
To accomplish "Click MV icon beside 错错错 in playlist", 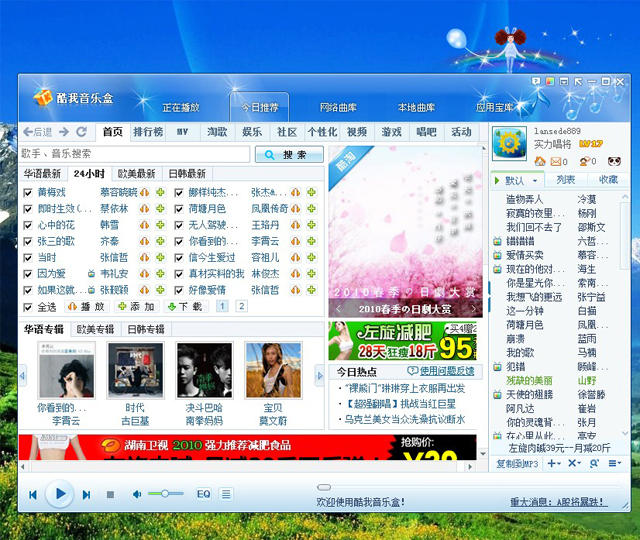I will [x=497, y=241].
